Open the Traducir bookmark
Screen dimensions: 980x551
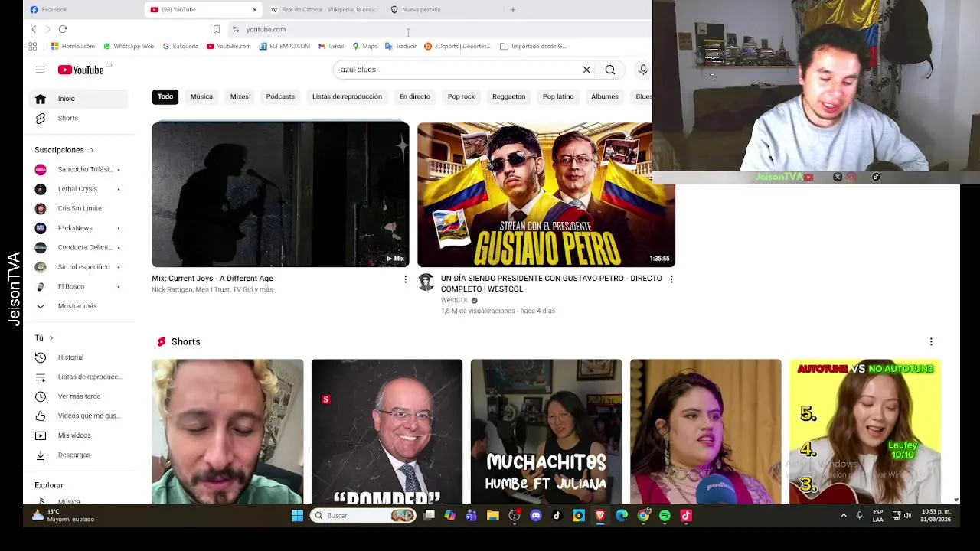click(x=400, y=46)
